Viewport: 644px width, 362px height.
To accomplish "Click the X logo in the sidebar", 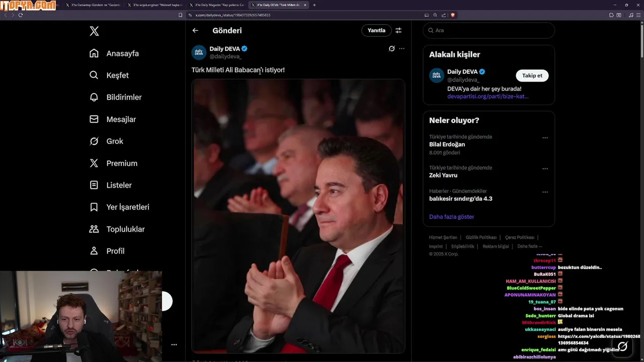I will (94, 31).
